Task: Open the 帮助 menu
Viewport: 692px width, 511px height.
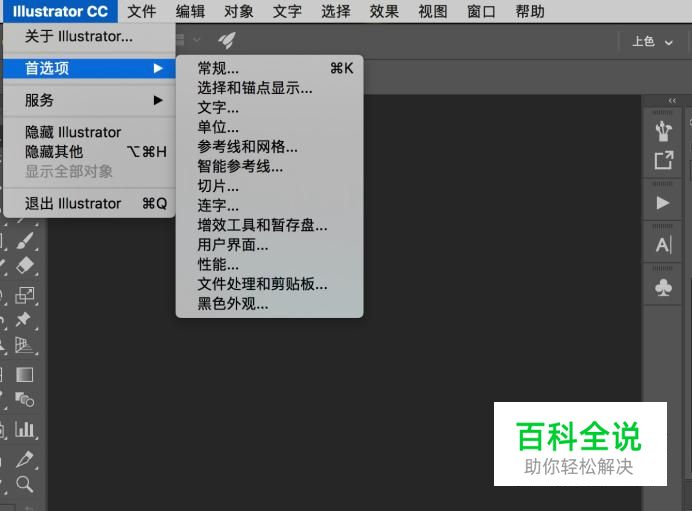Action: (530, 11)
